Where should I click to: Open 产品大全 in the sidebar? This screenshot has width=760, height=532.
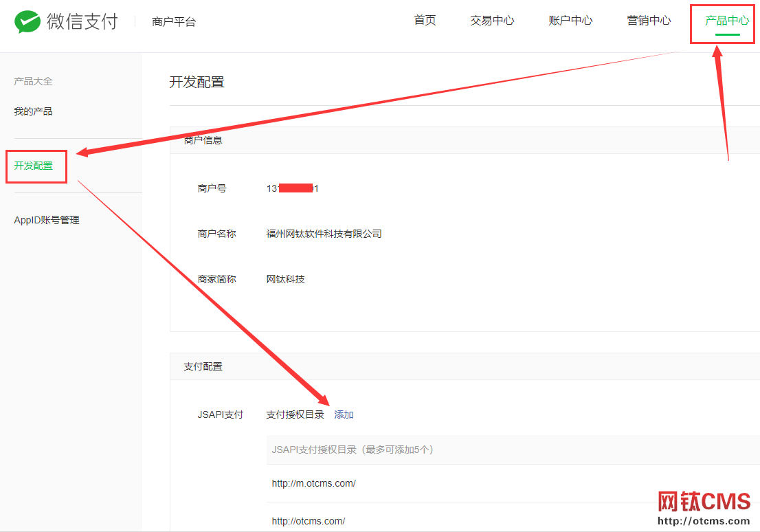click(33, 80)
